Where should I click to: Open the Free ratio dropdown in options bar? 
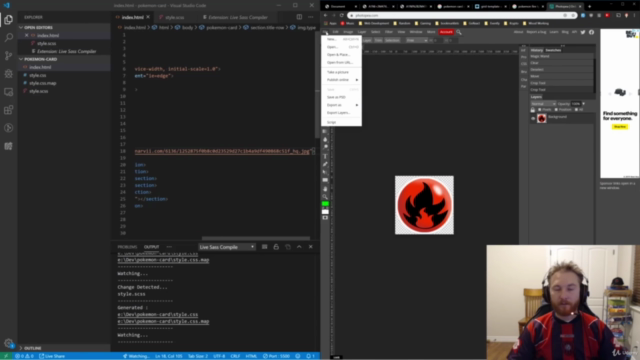(417, 40)
